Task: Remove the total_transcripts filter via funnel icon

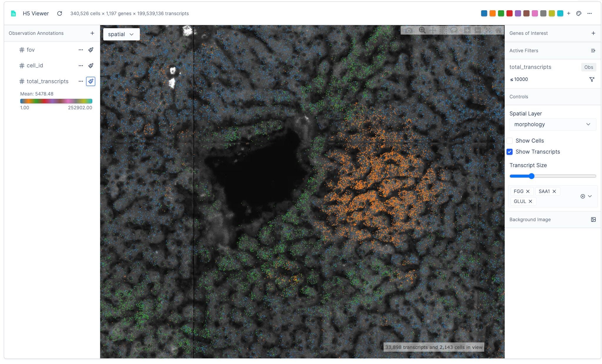Action: point(592,79)
